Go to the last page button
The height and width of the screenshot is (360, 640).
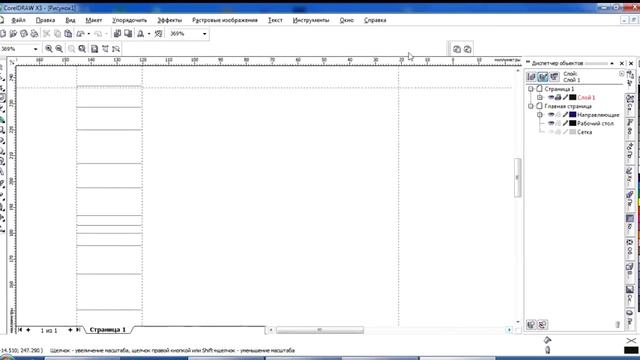pyautogui.click(x=78, y=330)
